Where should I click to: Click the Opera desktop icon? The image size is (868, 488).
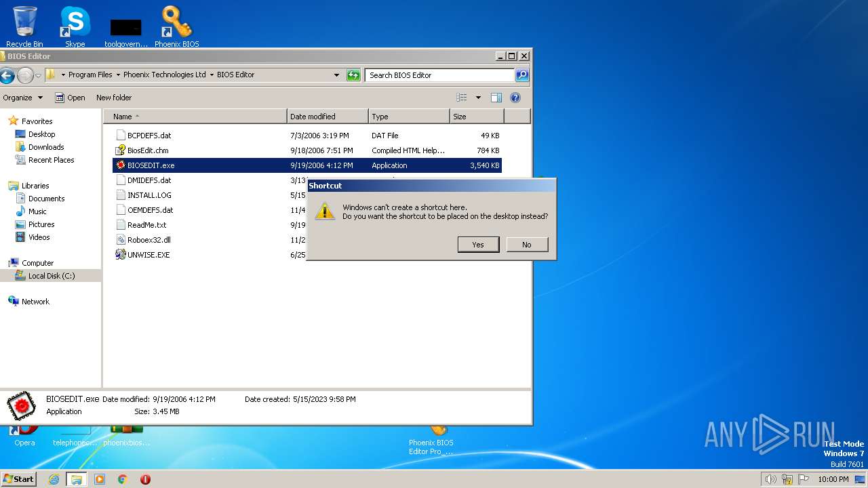[x=24, y=436]
